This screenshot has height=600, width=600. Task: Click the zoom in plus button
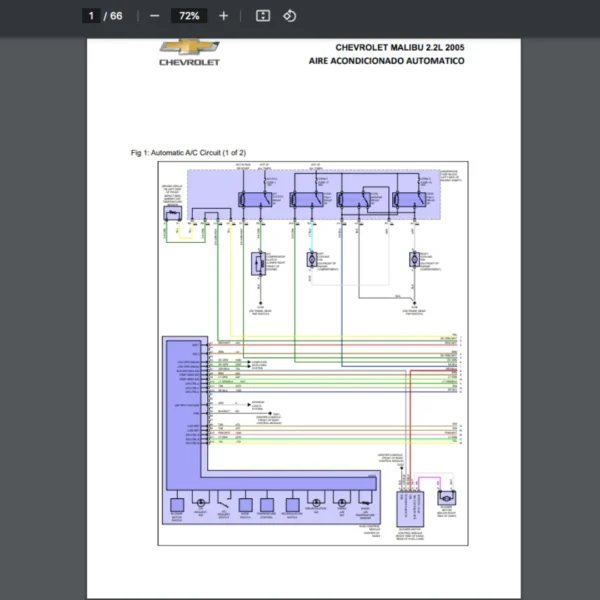click(223, 16)
